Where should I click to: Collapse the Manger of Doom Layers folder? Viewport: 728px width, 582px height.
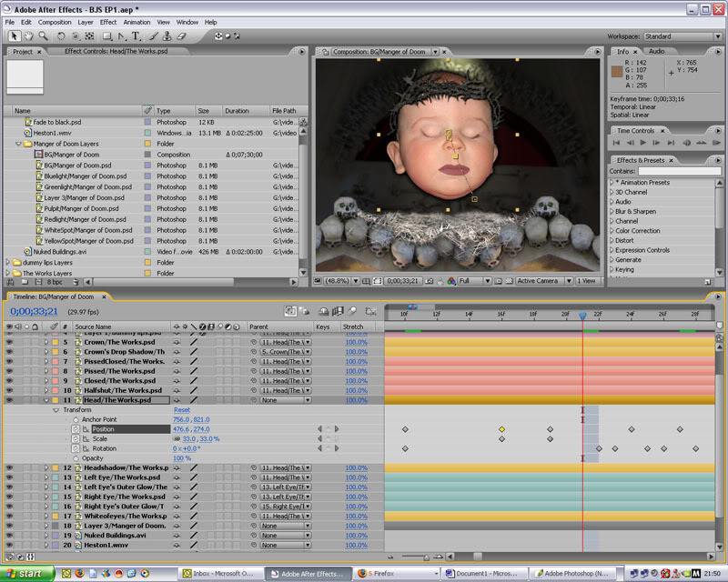[x=18, y=144]
